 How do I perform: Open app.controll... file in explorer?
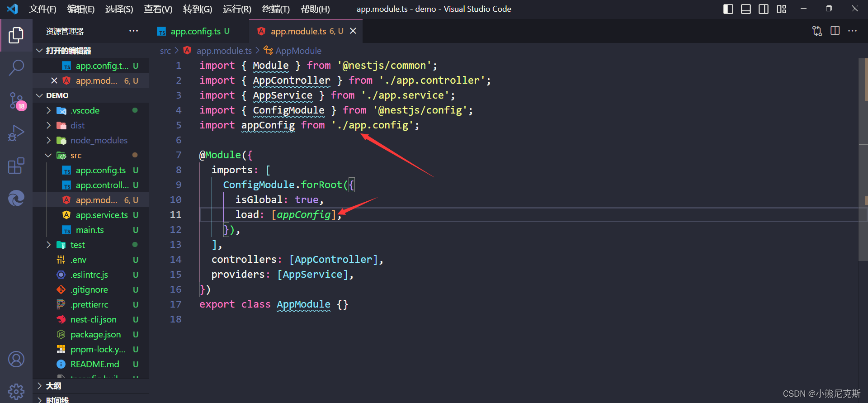(91, 185)
